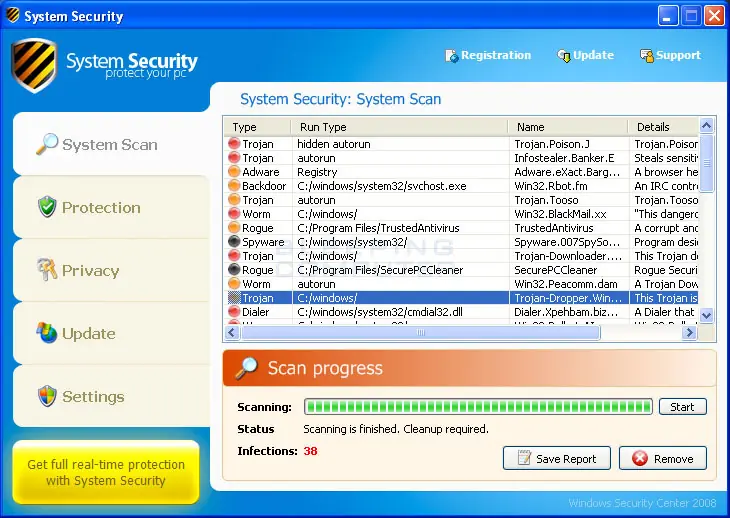Click the red dot on Win32.BlackMail.xx row
Screen dimensions: 730x518
[x=234, y=214]
